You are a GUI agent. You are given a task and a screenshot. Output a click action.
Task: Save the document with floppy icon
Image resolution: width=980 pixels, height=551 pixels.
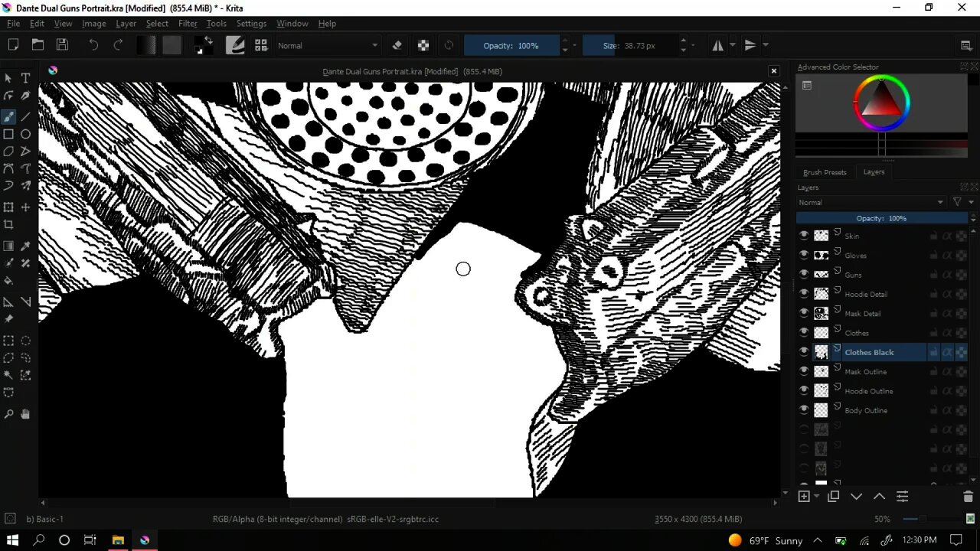click(x=62, y=45)
